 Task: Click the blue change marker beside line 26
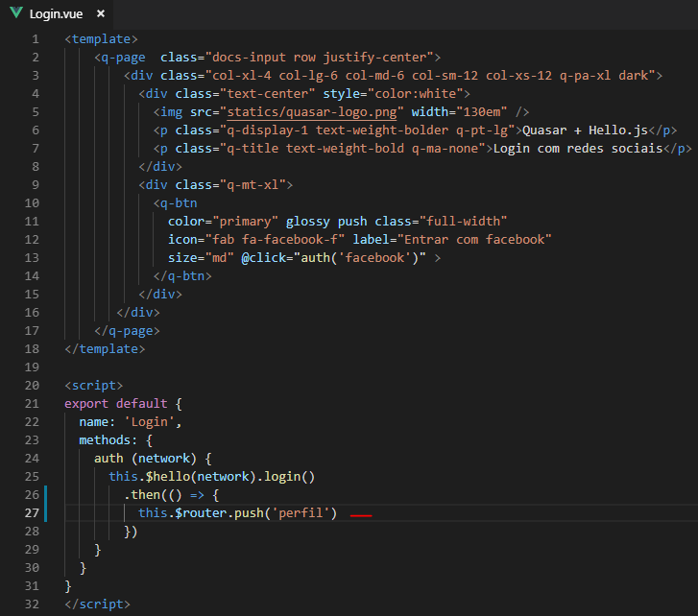[45, 495]
